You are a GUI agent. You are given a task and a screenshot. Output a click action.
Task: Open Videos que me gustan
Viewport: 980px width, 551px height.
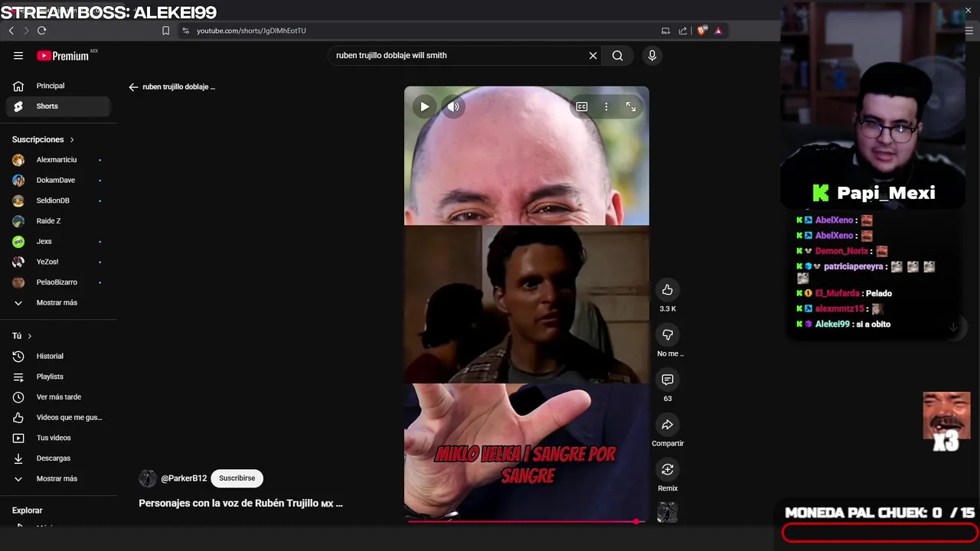(58, 417)
